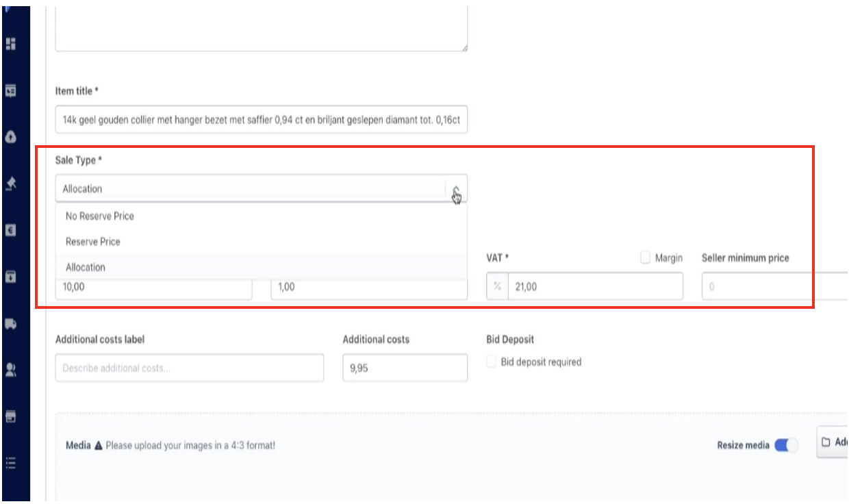Select No Reserve Price option

tap(100, 216)
